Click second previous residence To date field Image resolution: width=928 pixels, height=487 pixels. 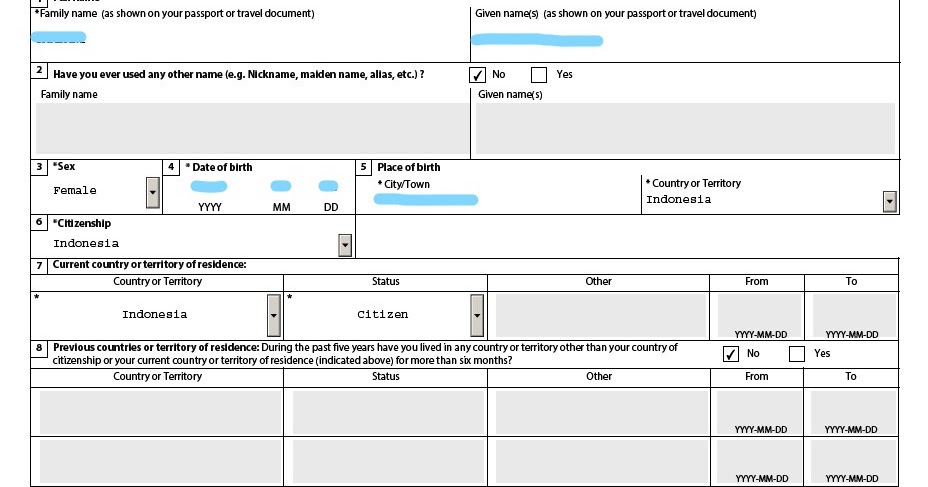point(853,462)
